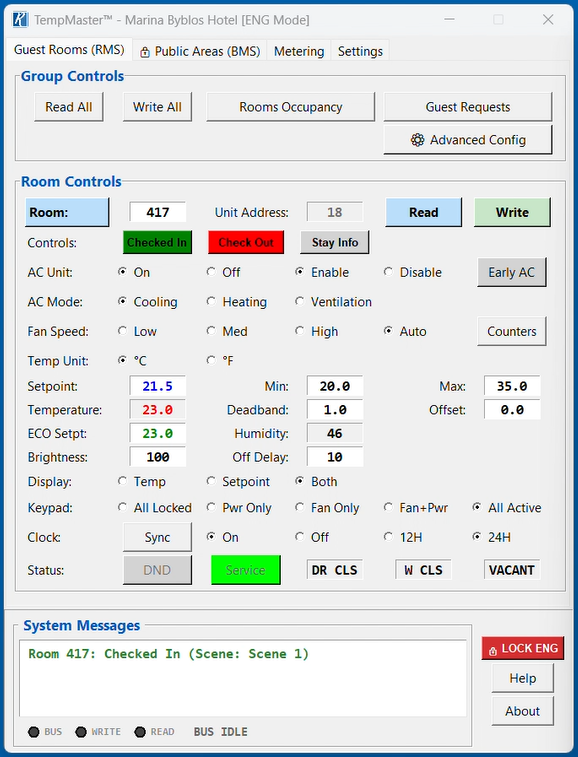This screenshot has height=757, width=578.
Task: Set Keypad to All Locked
Action: pyautogui.click(x=155, y=508)
